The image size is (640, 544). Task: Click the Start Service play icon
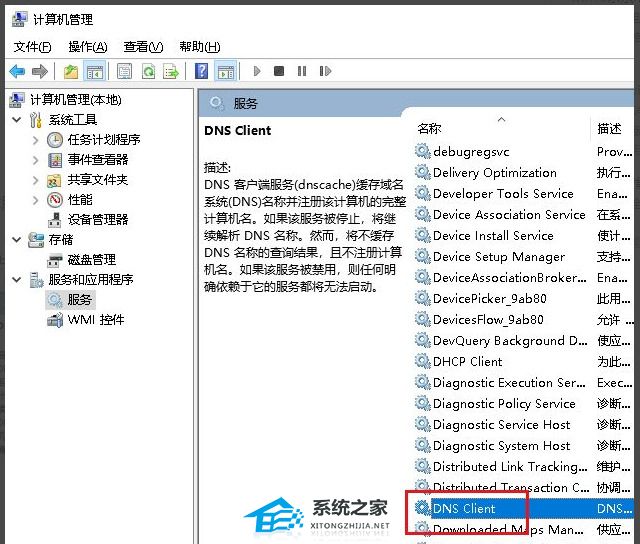coord(257,71)
